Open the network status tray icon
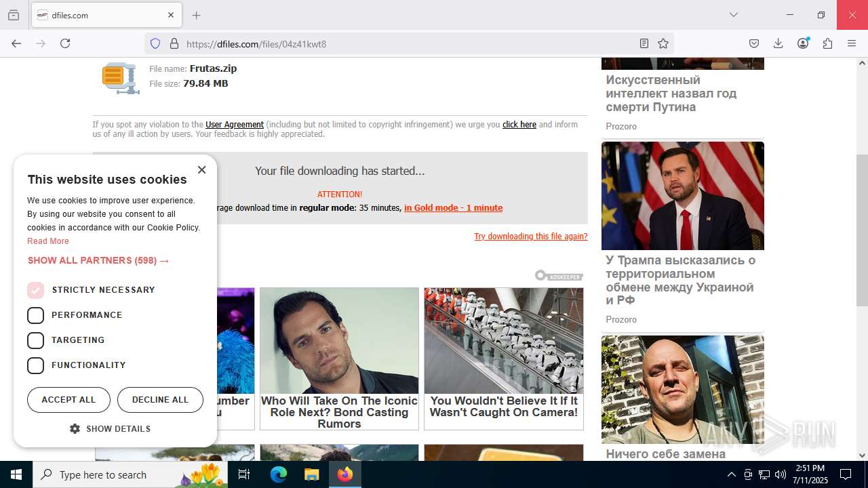Image resolution: width=868 pixels, height=488 pixels. [764, 474]
